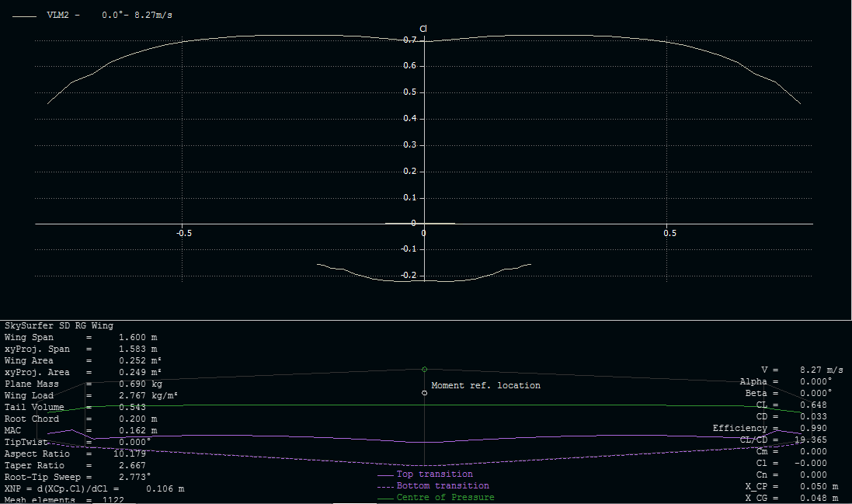Select the Top transition legend entry
The height and width of the screenshot is (504, 852).
pyautogui.click(x=434, y=474)
